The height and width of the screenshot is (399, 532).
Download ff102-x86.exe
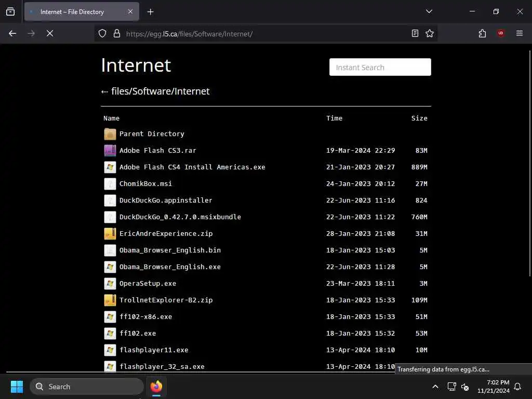click(x=145, y=316)
